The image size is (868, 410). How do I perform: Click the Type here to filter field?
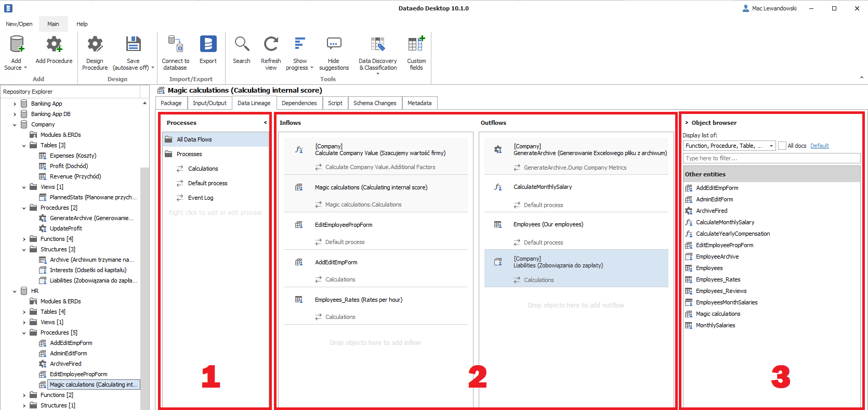[x=771, y=158]
